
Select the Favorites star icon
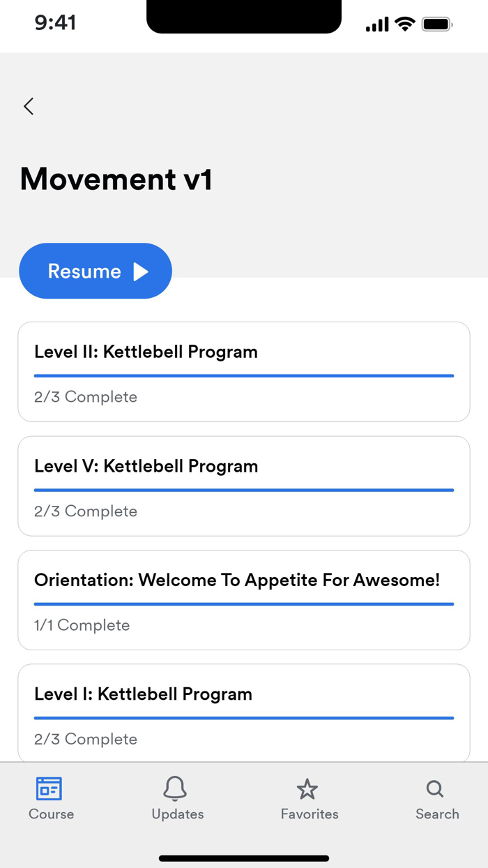(308, 788)
